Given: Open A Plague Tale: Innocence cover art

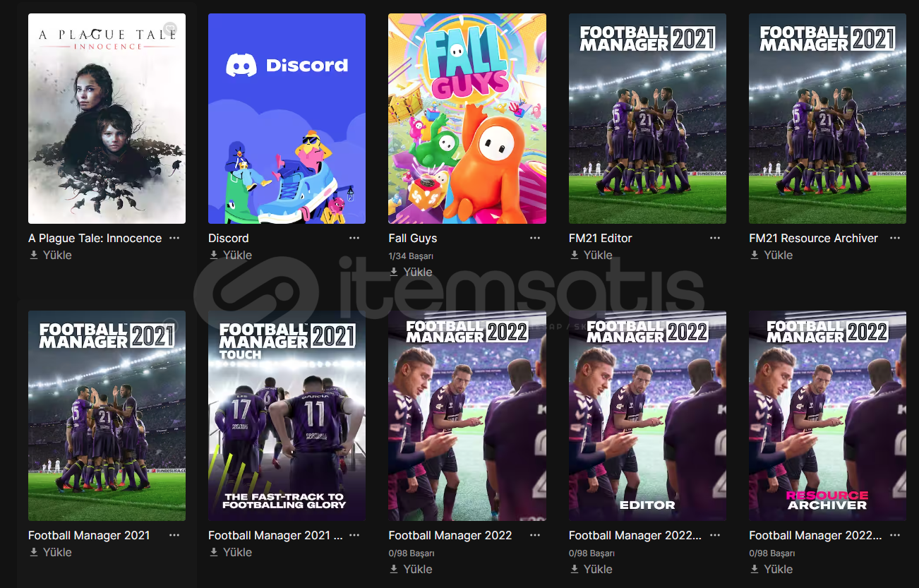Looking at the screenshot, I should (107, 119).
